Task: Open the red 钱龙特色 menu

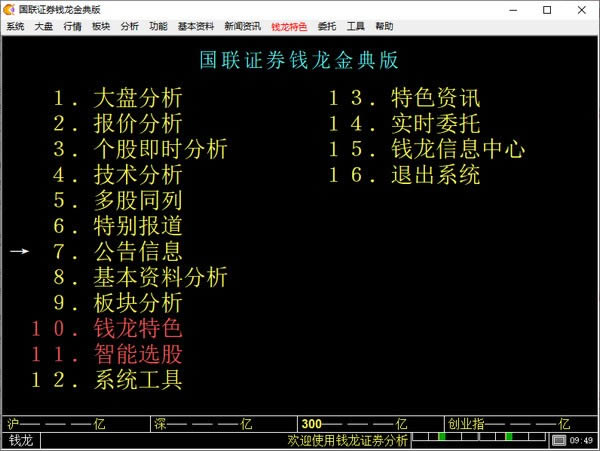Action: (289, 26)
